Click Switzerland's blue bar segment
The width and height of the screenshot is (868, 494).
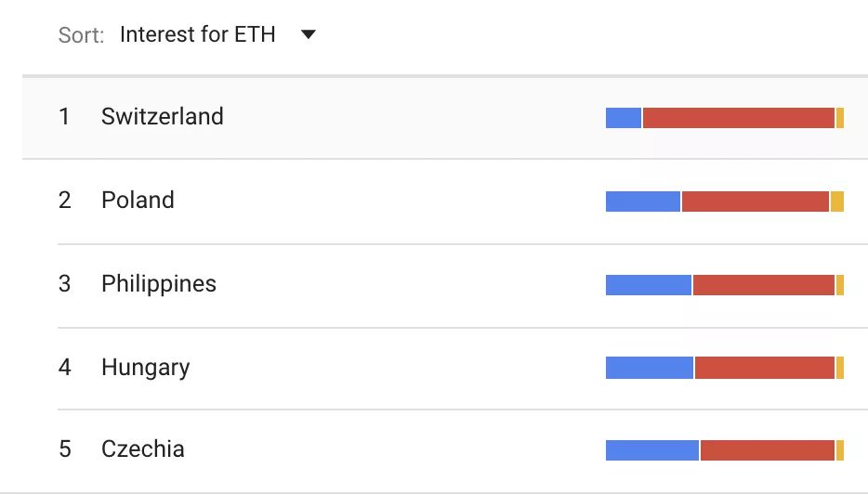pyautogui.click(x=624, y=118)
